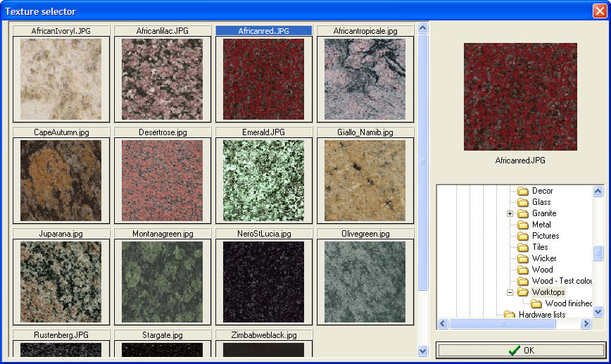Select the Worktops folder label
The height and width of the screenshot is (364, 611).
click(548, 292)
